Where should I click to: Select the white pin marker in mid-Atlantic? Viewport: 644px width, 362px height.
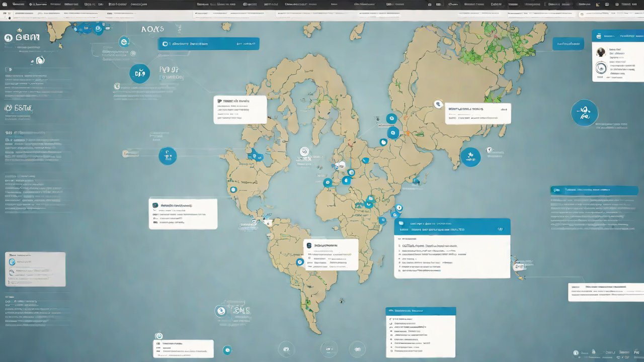pyautogui.click(x=303, y=151)
